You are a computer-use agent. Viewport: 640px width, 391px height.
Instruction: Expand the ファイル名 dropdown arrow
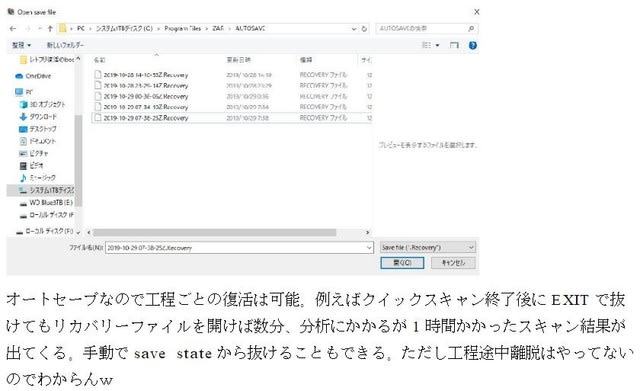tap(369, 248)
